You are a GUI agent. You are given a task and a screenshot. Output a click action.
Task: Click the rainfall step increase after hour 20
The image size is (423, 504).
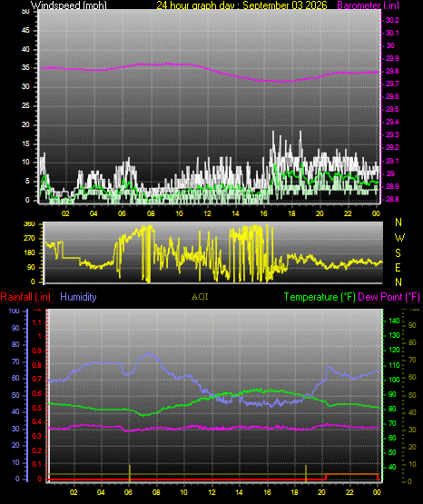[x=326, y=477]
